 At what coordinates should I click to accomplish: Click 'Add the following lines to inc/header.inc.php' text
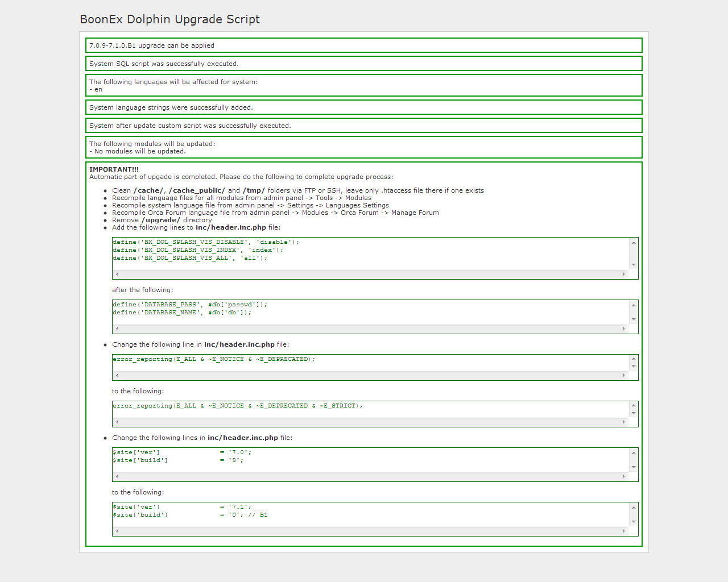(x=196, y=227)
